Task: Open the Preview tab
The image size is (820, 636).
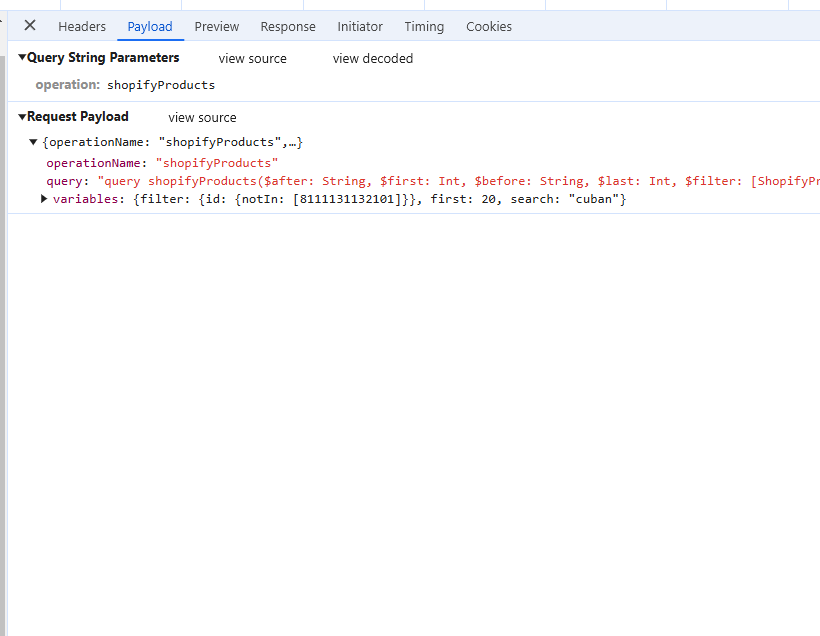Action: tap(216, 26)
